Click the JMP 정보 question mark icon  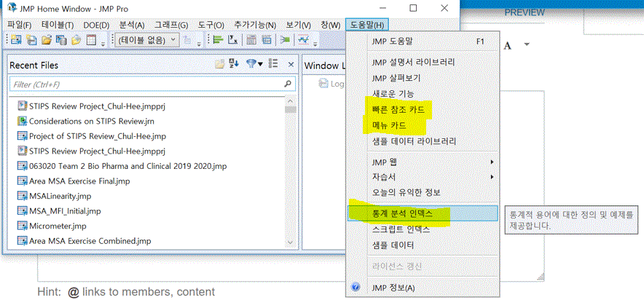click(x=356, y=288)
